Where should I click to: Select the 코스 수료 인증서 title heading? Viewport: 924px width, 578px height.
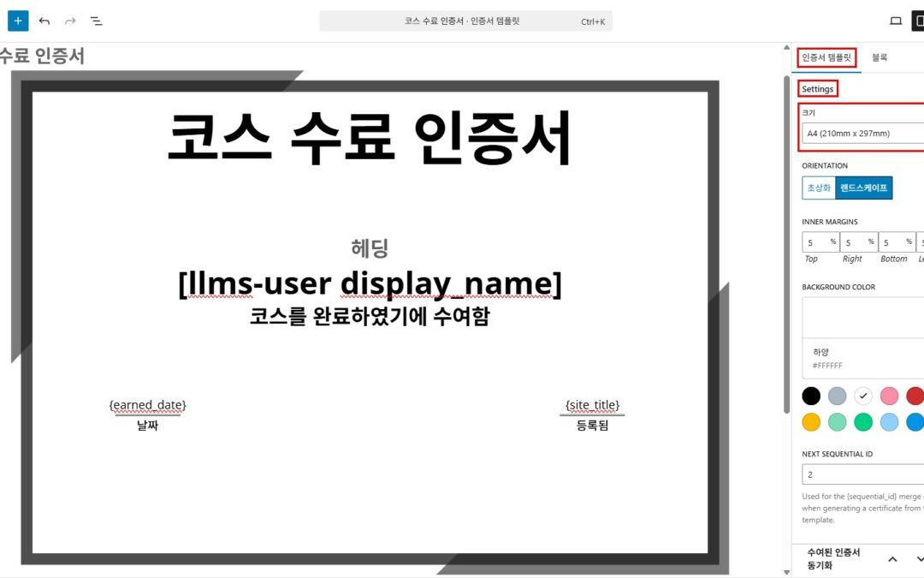click(370, 138)
